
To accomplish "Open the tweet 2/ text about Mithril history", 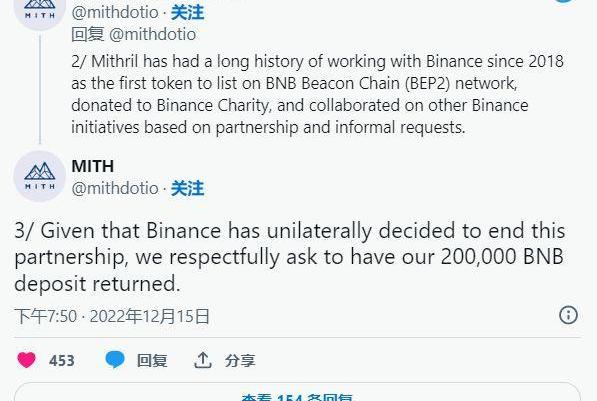I will (317, 94).
